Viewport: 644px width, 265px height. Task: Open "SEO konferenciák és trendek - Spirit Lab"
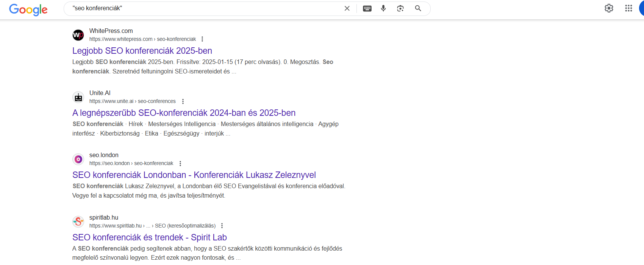[150, 237]
